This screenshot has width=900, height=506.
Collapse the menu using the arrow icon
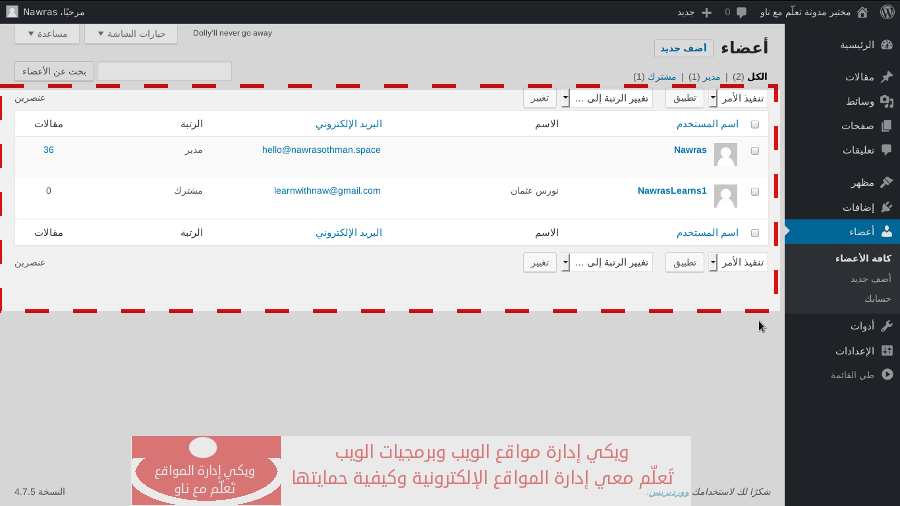[886, 374]
